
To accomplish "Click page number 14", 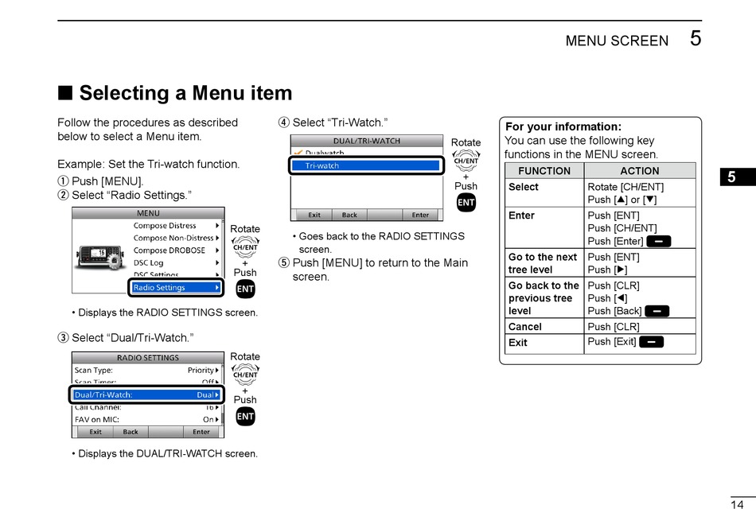I will click(737, 505).
